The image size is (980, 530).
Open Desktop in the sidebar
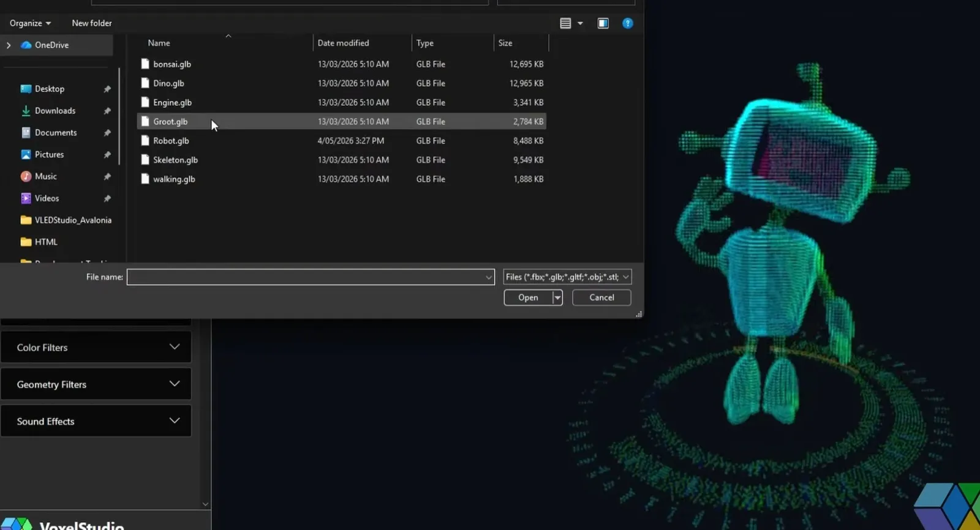50,89
